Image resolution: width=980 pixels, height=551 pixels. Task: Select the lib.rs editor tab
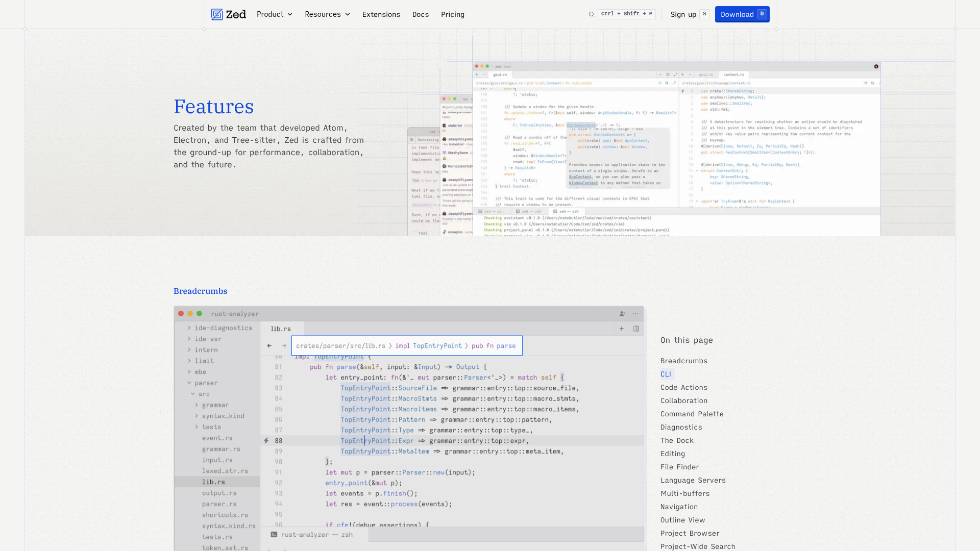(x=282, y=329)
